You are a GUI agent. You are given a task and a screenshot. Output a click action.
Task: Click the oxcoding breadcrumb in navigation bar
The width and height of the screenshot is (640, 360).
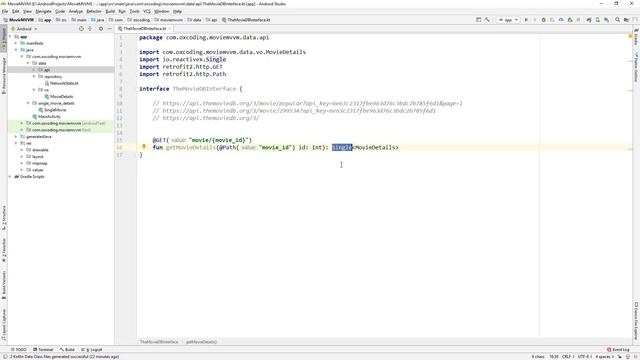139,20
